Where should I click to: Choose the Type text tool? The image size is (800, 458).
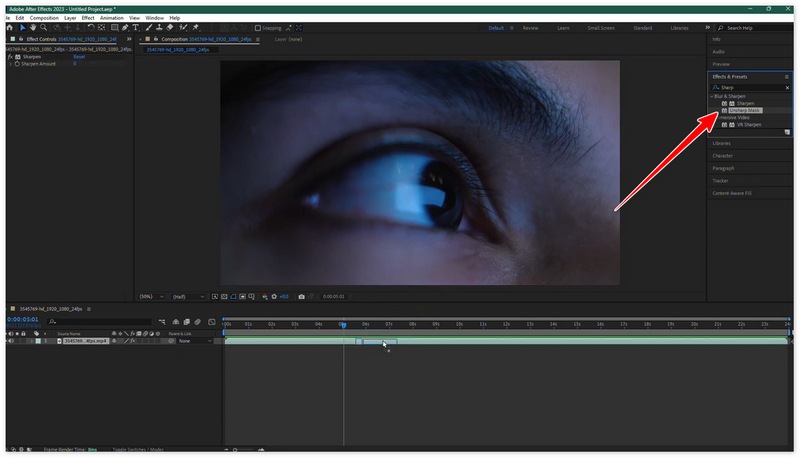(135, 28)
